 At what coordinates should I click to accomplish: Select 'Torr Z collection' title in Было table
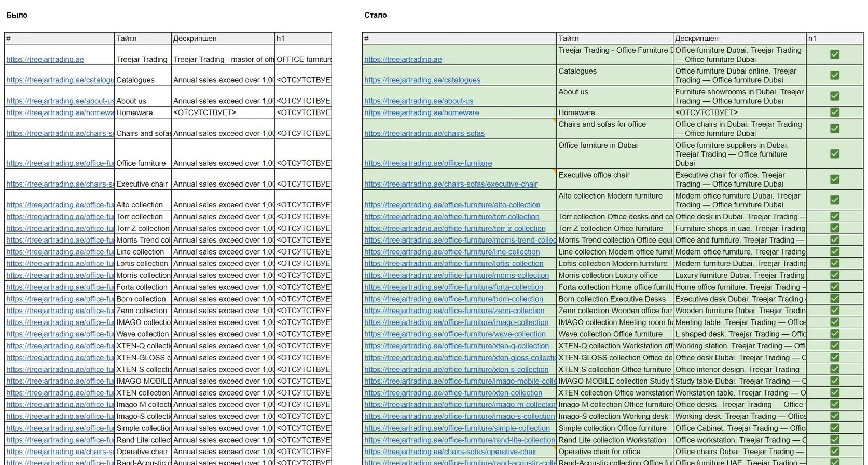click(x=143, y=228)
